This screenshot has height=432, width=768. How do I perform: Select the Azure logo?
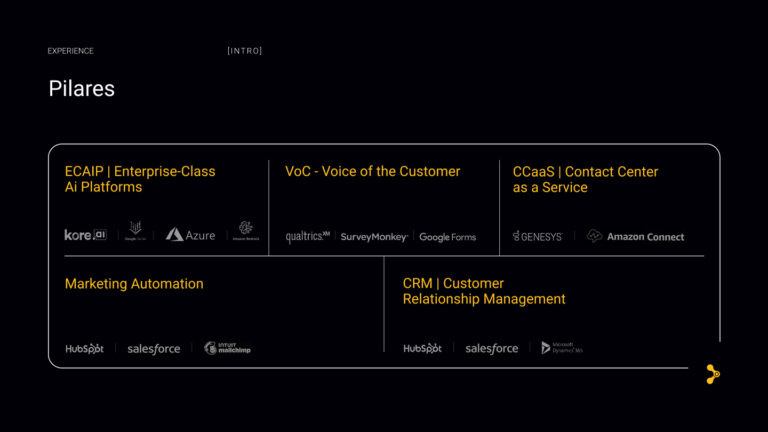(190, 235)
